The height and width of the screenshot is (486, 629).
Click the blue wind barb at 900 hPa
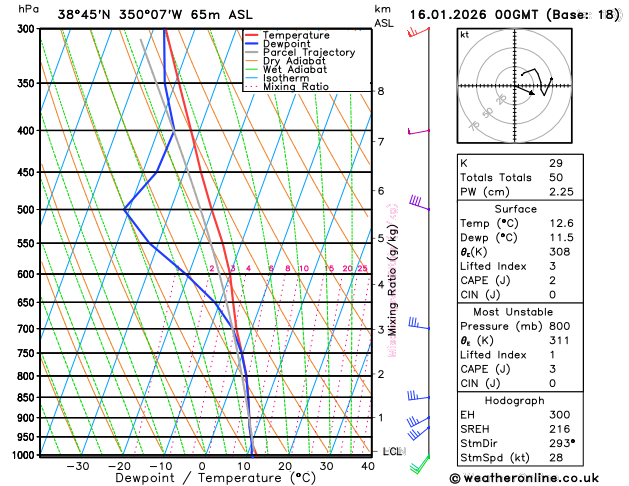pos(418,421)
